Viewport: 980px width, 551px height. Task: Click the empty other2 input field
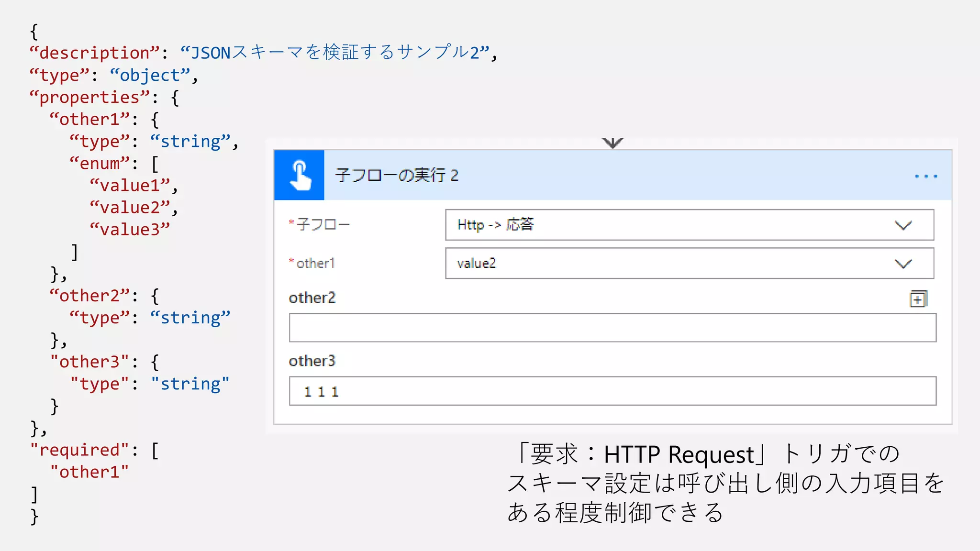612,328
